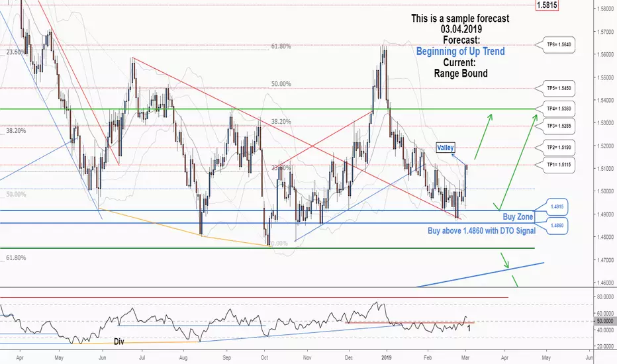Click the Feb label on time axis

pos(428,357)
